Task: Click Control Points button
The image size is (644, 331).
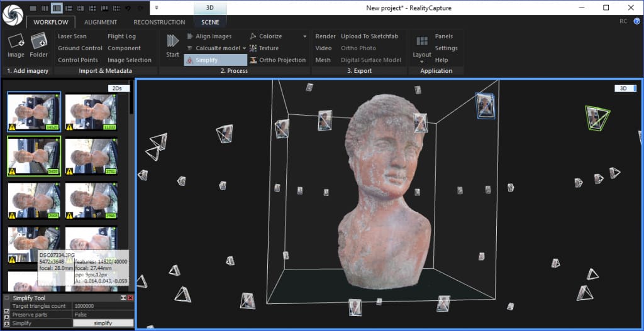Action: click(78, 60)
